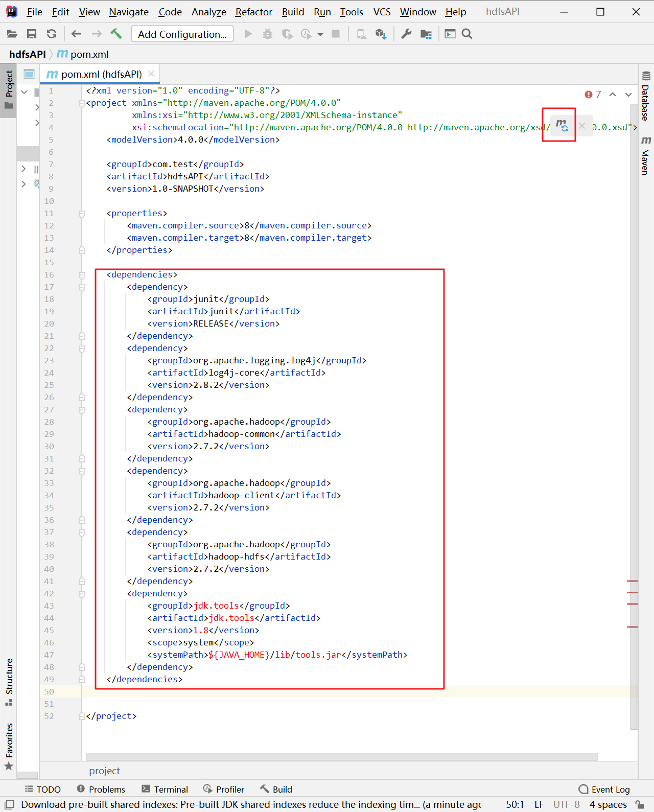Toggle the Favorites tool window tab
Viewport: 654px width, 812px height.
tap(9, 746)
